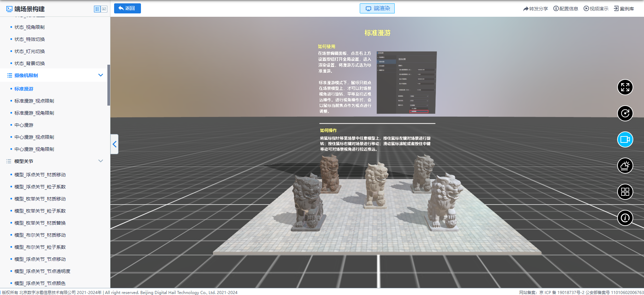Open 案例库 case library

coord(624,9)
